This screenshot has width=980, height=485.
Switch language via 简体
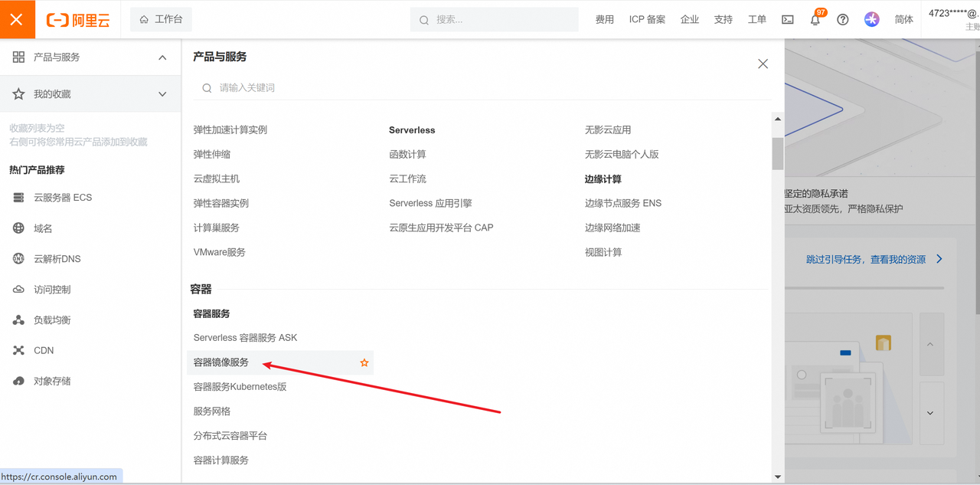[x=904, y=20]
